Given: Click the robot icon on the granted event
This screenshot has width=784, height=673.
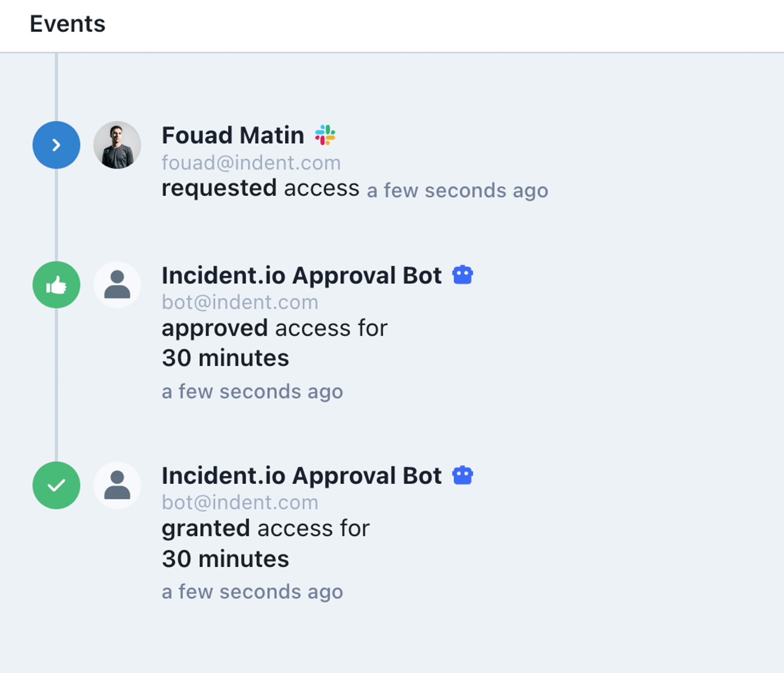Looking at the screenshot, I should [463, 475].
